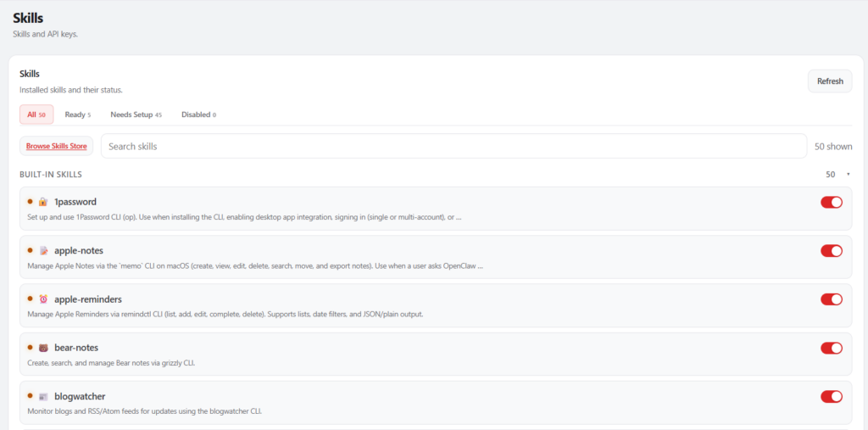Expand the BUILT-IN SKILLS header
868x430 pixels.
click(x=51, y=175)
